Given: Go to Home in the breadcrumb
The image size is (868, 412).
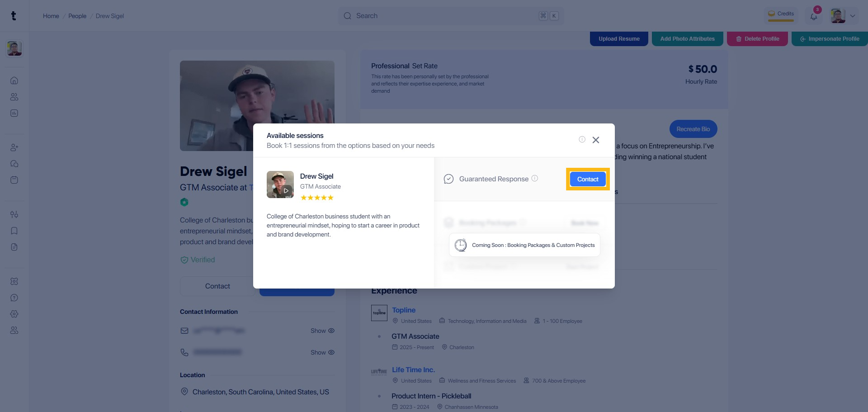Looking at the screenshot, I should (51, 16).
